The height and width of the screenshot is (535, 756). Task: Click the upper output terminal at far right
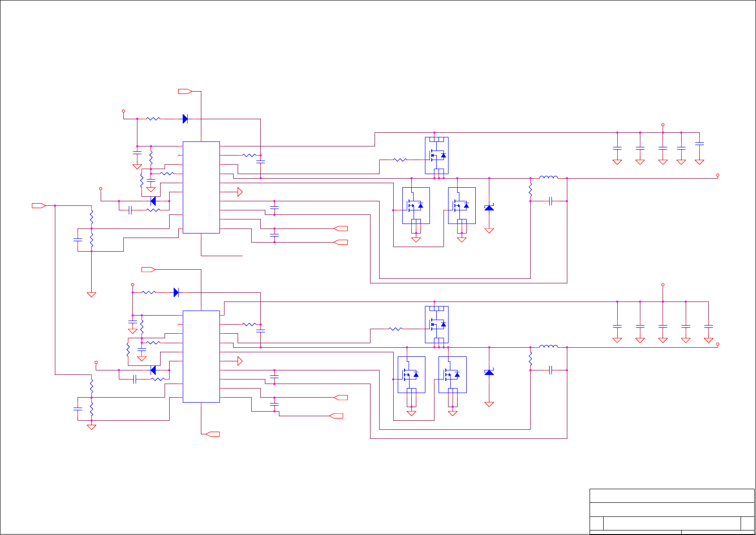coord(718,175)
